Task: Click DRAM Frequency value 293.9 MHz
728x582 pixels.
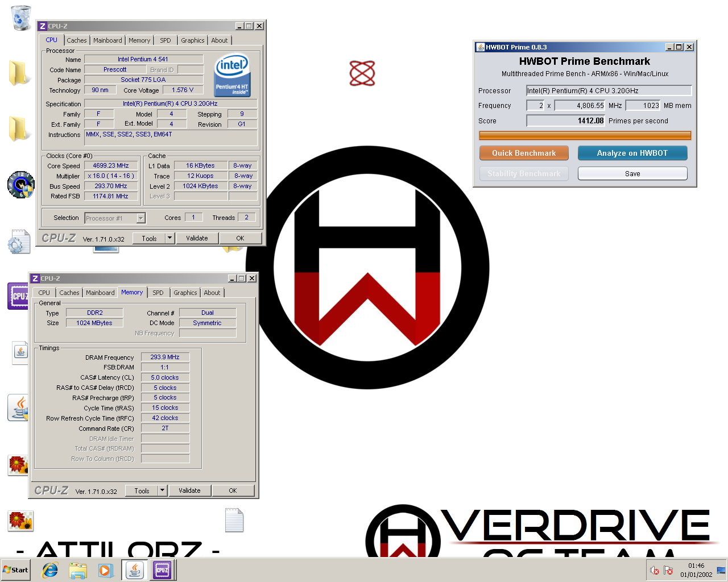Action: pyautogui.click(x=165, y=357)
